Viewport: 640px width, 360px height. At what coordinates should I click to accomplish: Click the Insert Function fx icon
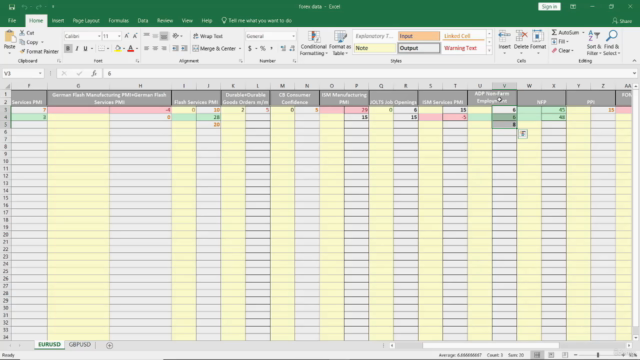click(x=94, y=73)
